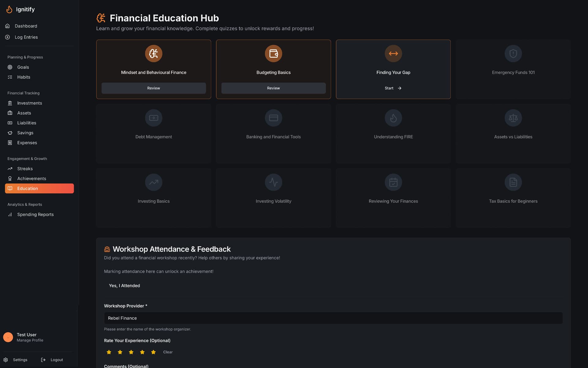Set rating to three stars

[x=131, y=352]
